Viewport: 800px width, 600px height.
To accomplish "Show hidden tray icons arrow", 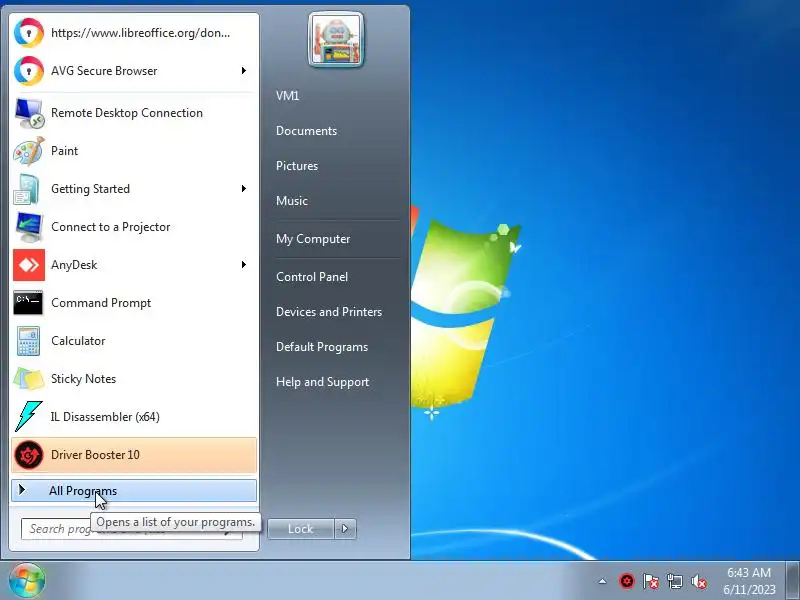I will (x=603, y=581).
